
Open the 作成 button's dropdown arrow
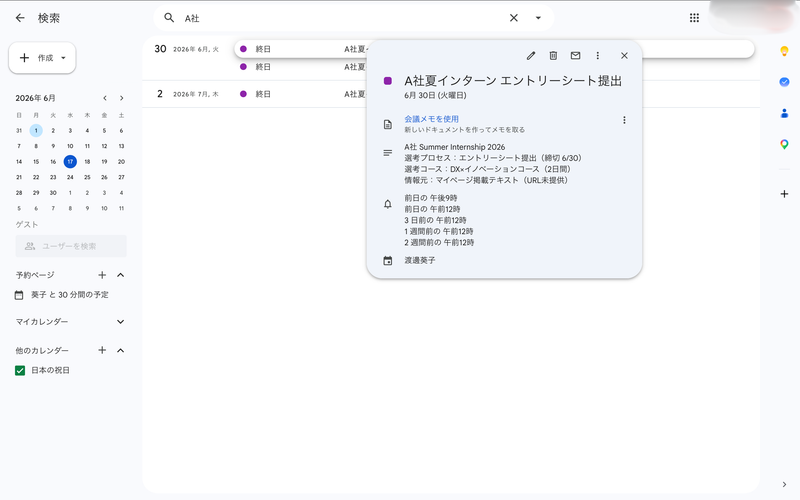click(63, 58)
